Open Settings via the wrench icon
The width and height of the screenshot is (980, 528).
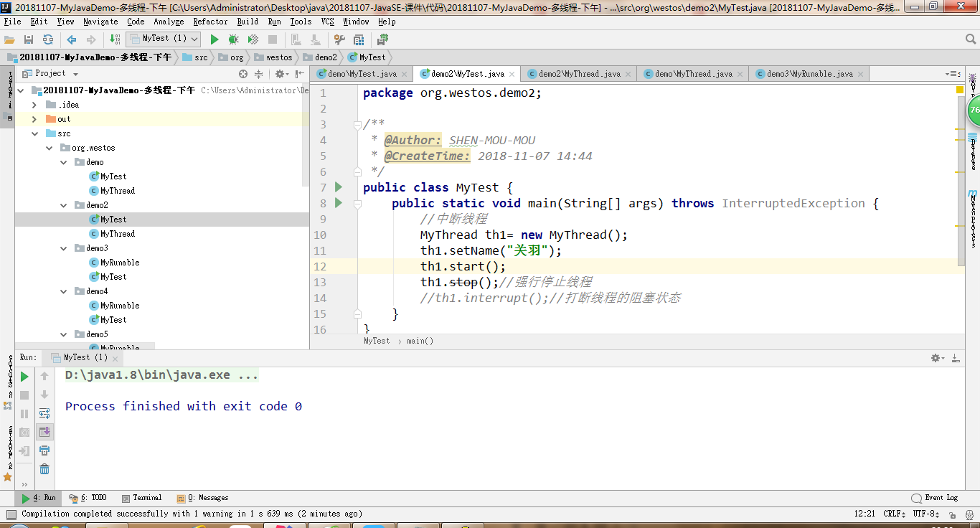[x=339, y=39]
